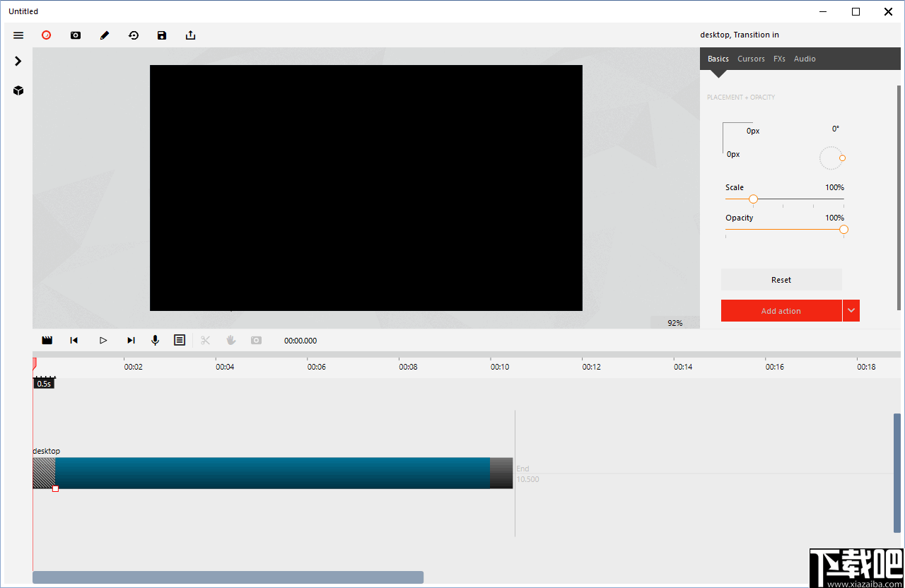Screen dimensions: 905x588
Task: Minimize the Untitled window
Action: pos(824,11)
